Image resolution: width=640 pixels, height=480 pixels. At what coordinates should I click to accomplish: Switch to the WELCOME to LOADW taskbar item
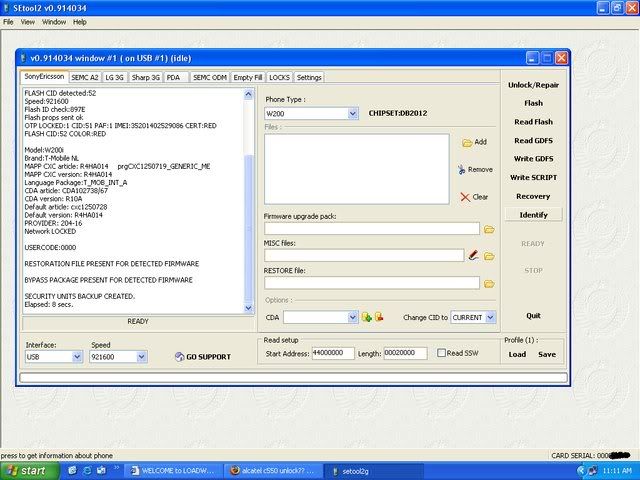pos(173,471)
